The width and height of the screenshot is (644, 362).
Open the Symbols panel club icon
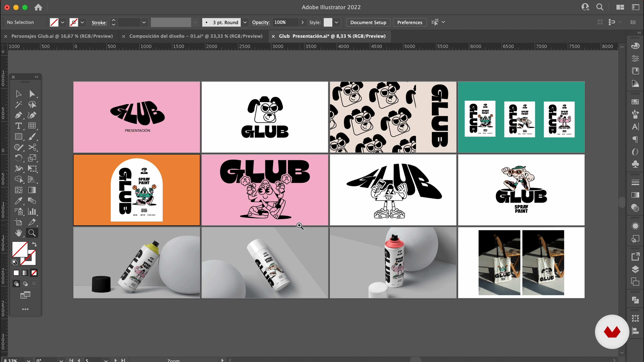(635, 164)
